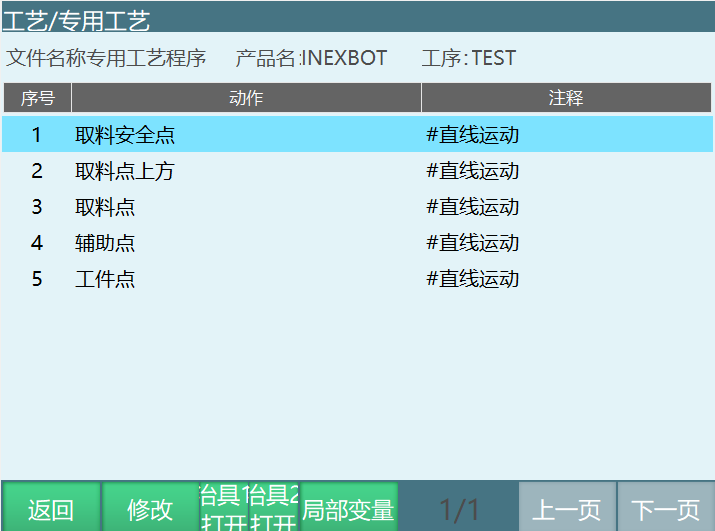Click the 返回 (back) button

coord(51,508)
